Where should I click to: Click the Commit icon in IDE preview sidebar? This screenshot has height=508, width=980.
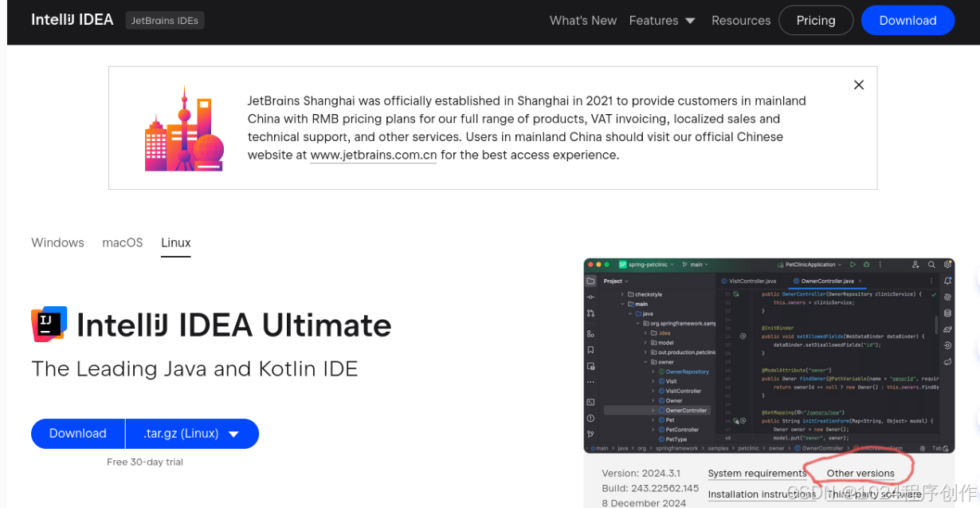click(x=590, y=297)
